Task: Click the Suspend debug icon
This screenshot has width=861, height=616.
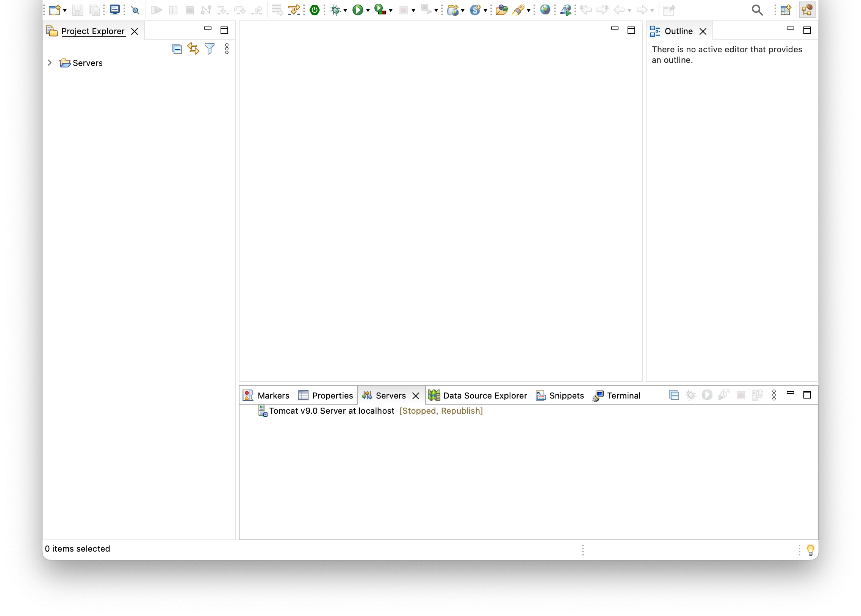Action: [x=173, y=10]
